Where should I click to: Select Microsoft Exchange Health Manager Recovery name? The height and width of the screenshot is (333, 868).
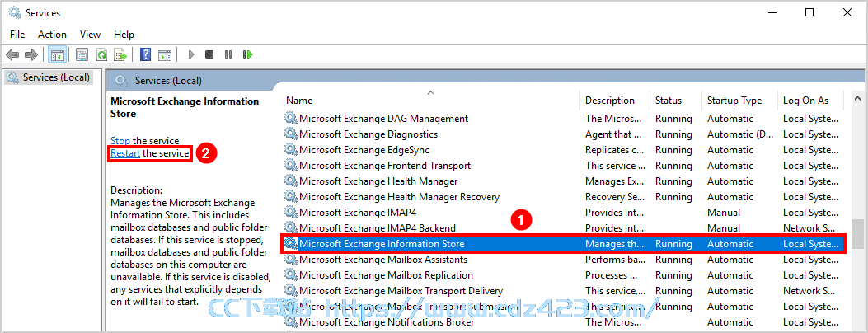(x=399, y=197)
